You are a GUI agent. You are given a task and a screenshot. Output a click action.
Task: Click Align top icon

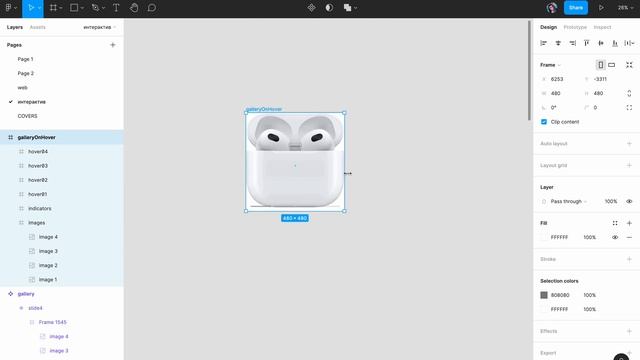click(587, 43)
